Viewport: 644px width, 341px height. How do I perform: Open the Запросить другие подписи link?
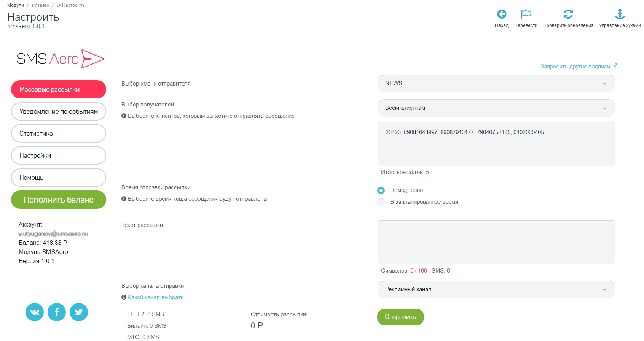coord(575,67)
